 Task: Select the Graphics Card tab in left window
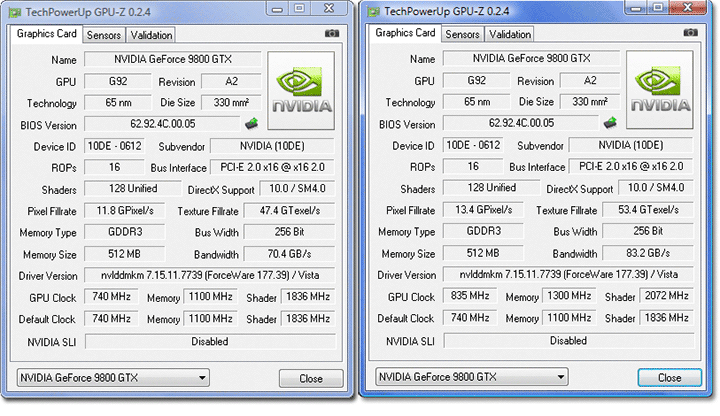[46, 34]
